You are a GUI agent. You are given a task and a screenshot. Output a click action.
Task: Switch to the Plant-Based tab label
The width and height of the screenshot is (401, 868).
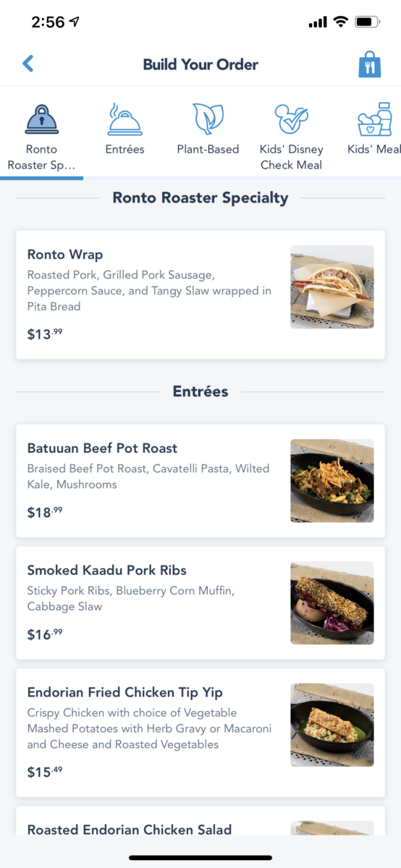208,149
